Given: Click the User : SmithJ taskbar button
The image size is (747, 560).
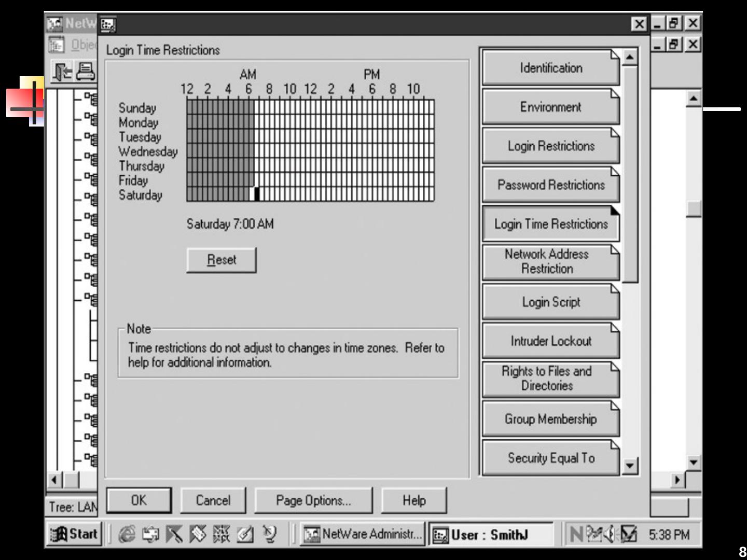Looking at the screenshot, I should click(491, 534).
